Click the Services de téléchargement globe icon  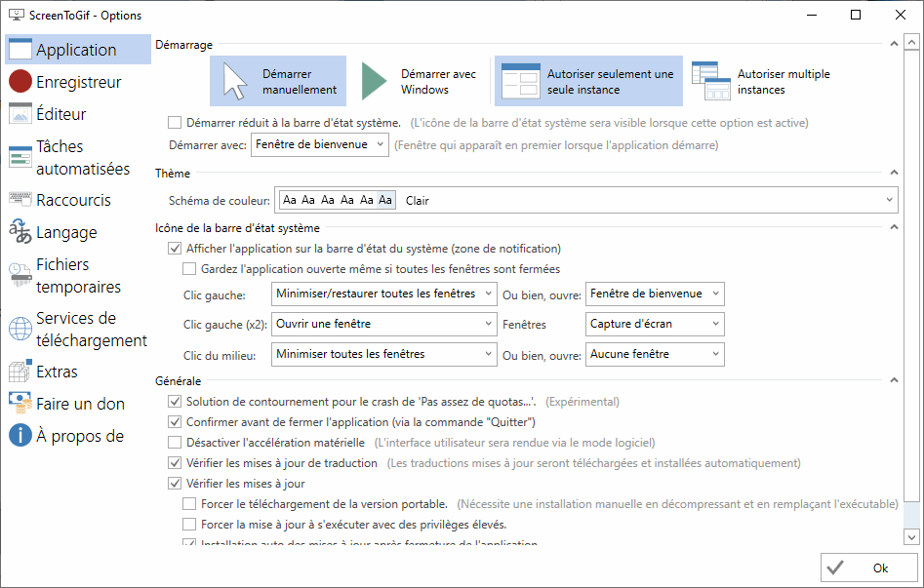20,329
